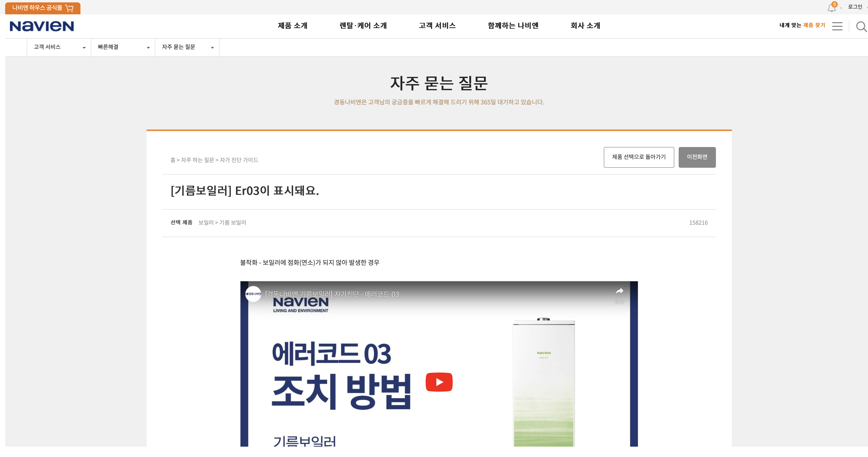
Task: Click the YouTube share arrow icon
Action: click(x=619, y=291)
